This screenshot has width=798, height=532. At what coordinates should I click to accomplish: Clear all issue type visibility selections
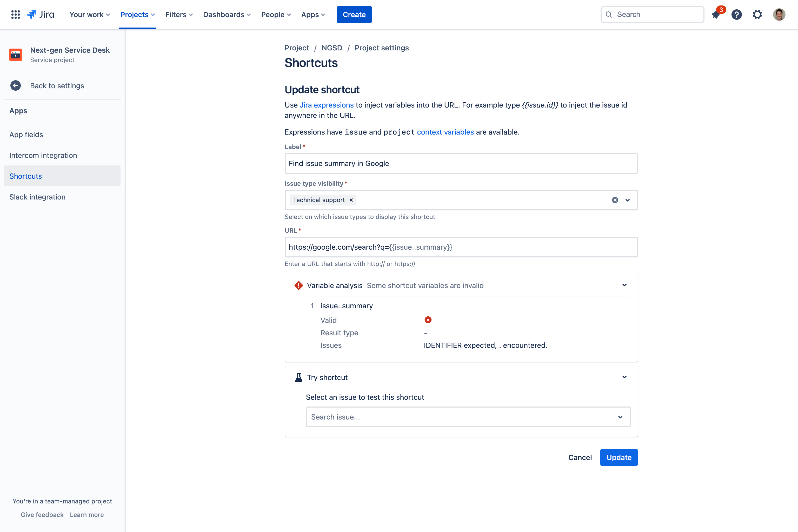tap(615, 200)
